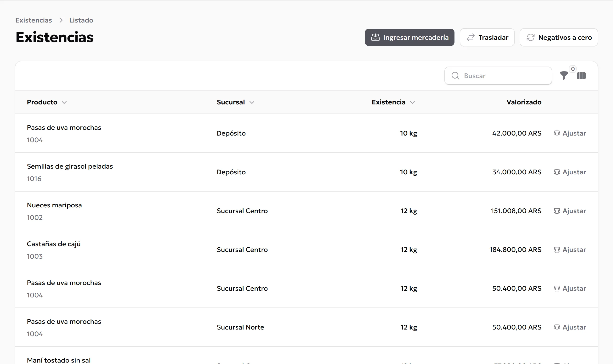Click the 184.800,00 ARS valorizado cell
Image resolution: width=613 pixels, height=364 pixels.
click(x=515, y=250)
